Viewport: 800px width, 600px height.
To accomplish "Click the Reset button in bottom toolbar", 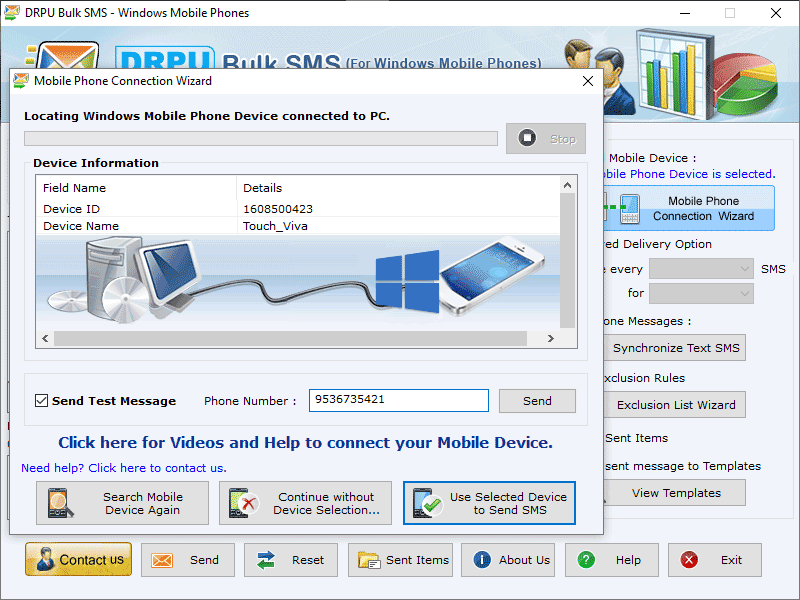I will (x=290, y=560).
